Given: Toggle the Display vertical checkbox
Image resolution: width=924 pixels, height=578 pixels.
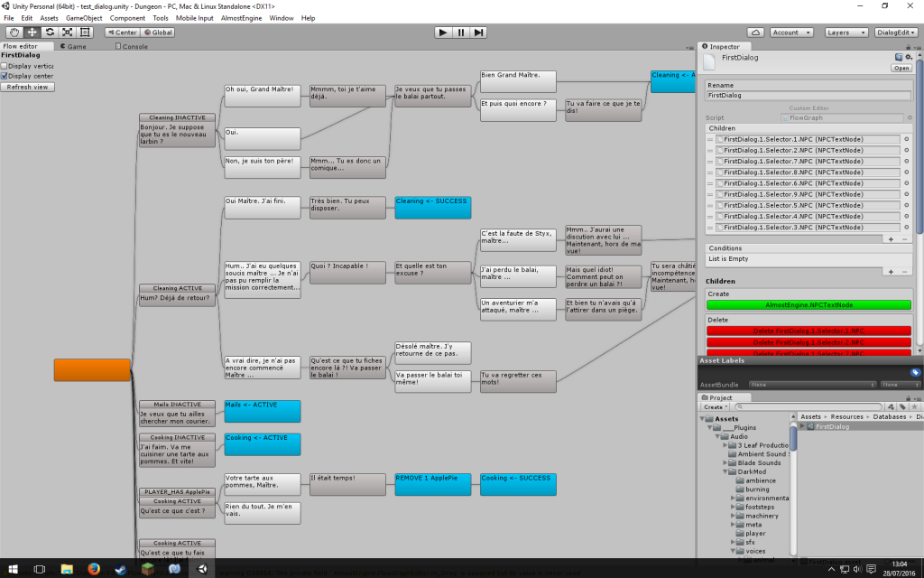Looking at the screenshot, I should tap(5, 66).
